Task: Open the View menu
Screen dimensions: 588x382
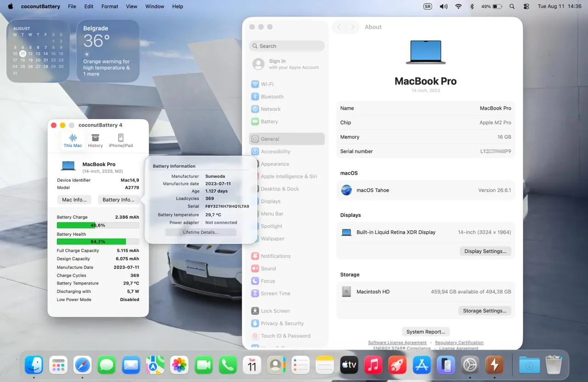Action: (132, 6)
